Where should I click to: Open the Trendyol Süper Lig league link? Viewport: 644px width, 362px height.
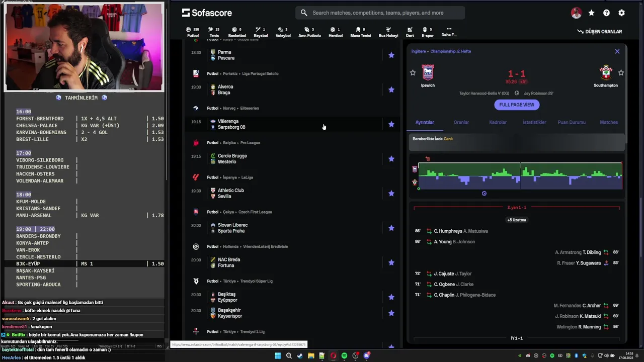point(256,281)
